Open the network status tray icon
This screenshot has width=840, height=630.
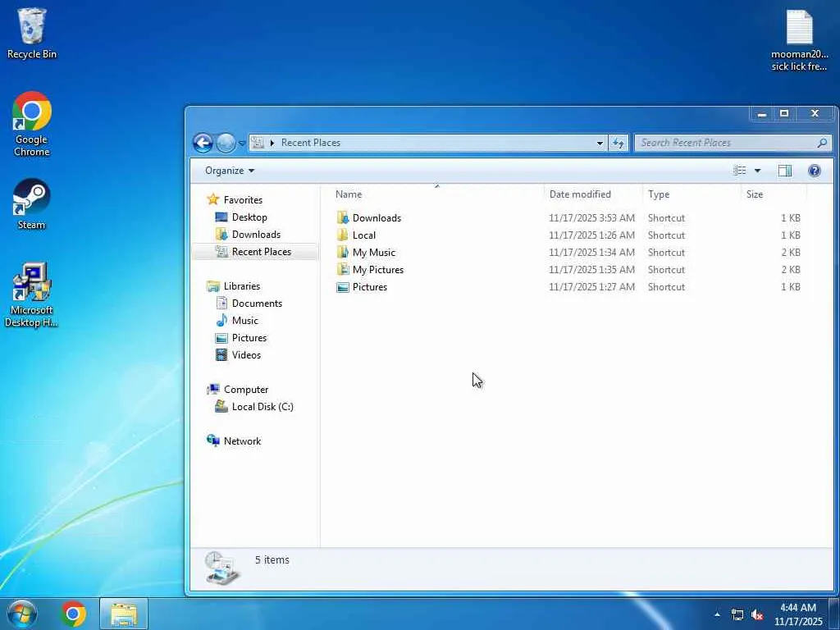(x=737, y=614)
